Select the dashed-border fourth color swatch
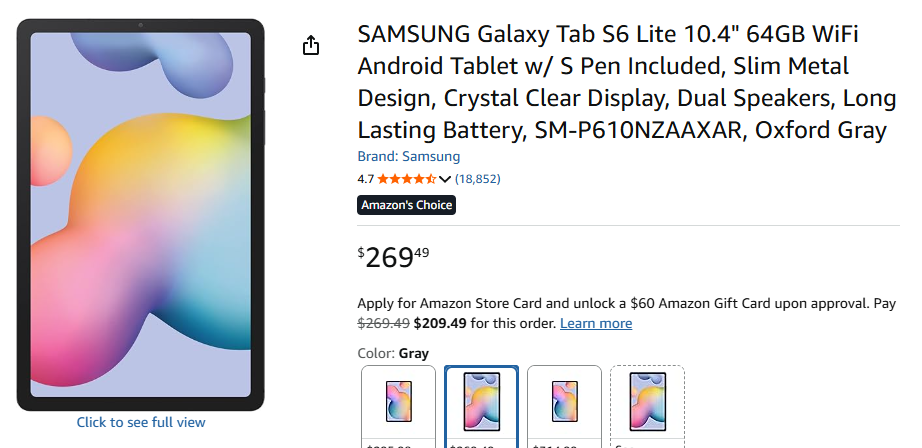The height and width of the screenshot is (448, 922). (647, 402)
